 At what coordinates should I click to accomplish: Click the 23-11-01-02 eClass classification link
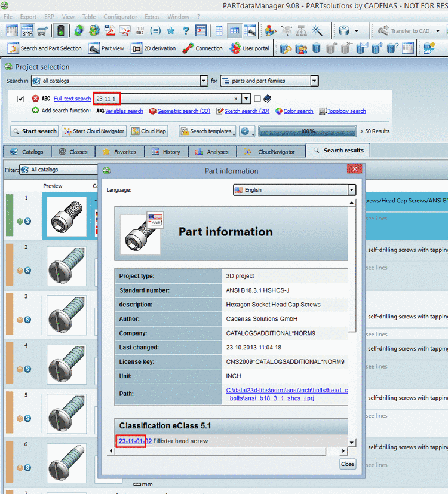click(x=135, y=441)
